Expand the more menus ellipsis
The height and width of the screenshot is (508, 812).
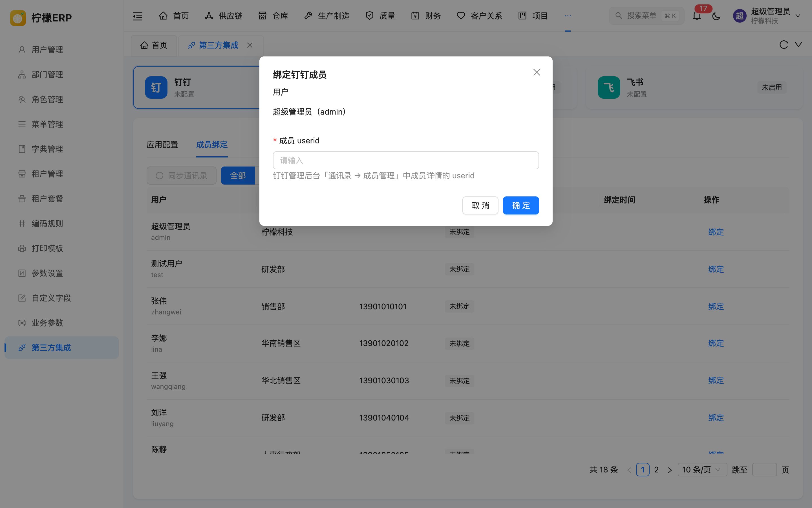coord(567,16)
